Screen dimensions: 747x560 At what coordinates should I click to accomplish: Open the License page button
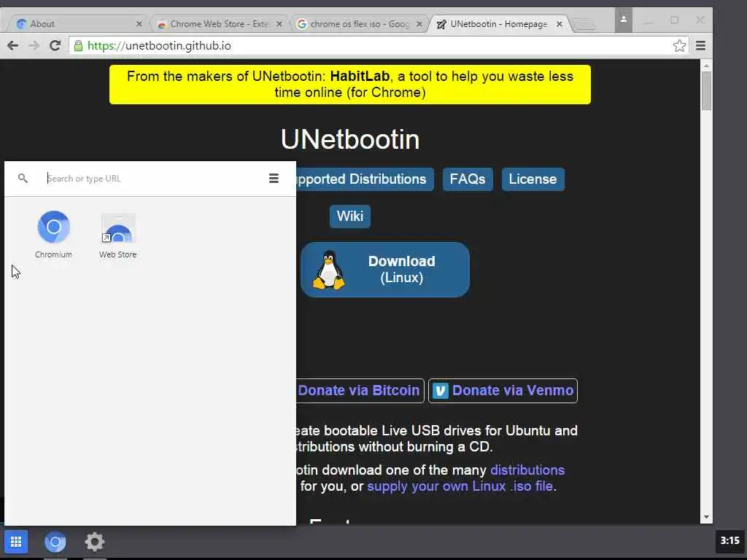click(533, 179)
